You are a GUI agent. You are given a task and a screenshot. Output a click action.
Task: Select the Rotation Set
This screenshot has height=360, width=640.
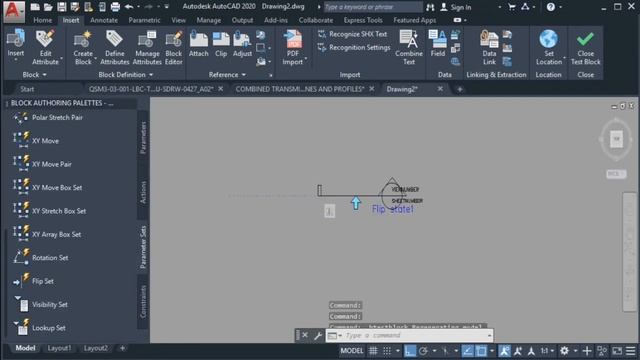pyautogui.click(x=41, y=258)
